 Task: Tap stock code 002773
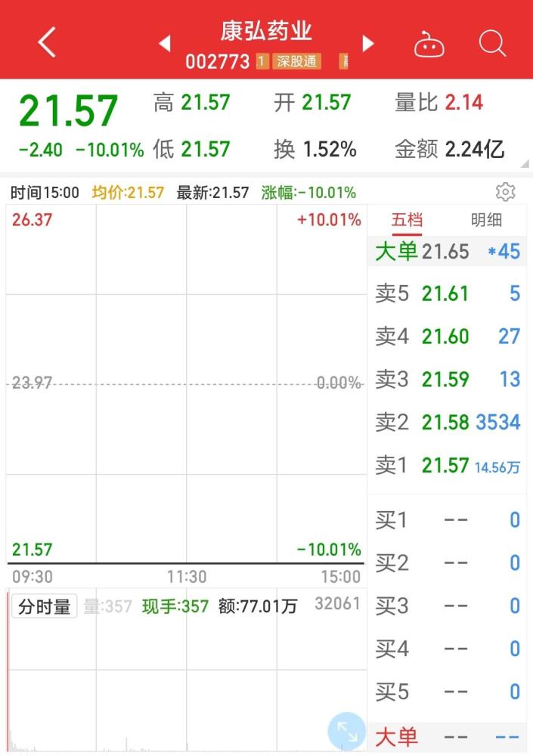pyautogui.click(x=218, y=62)
